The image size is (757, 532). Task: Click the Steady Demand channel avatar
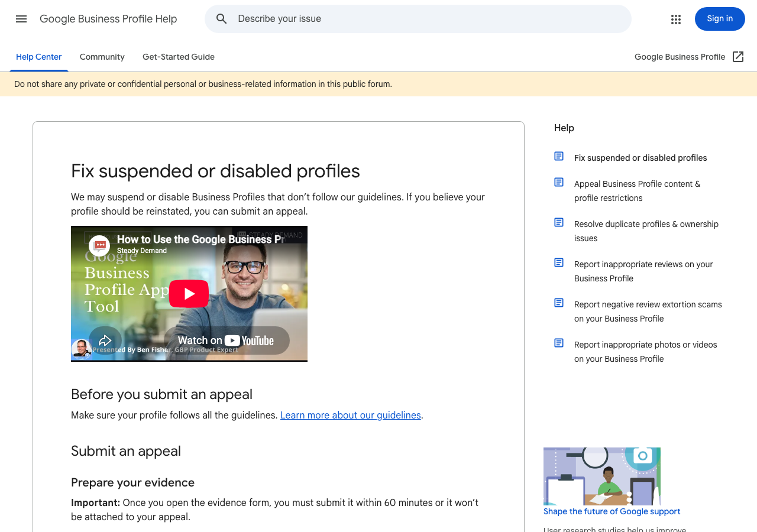(99, 245)
